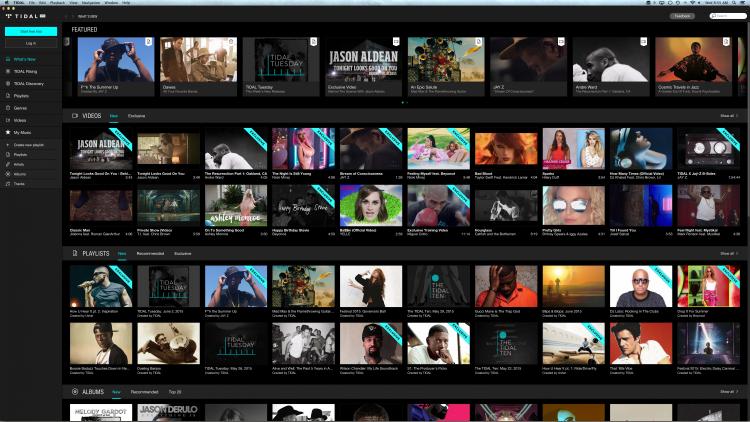The image size is (750, 422).
Task: Click the playlist icon beside PLAYLISTS heading
Action: [75, 253]
